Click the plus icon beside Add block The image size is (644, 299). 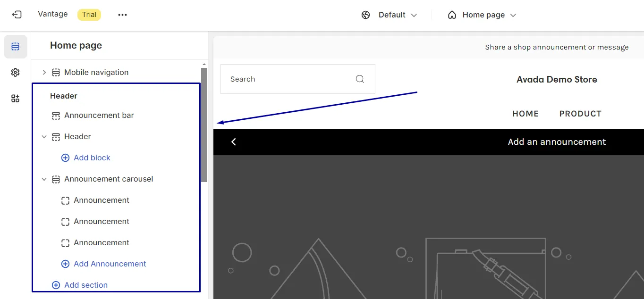tap(65, 158)
